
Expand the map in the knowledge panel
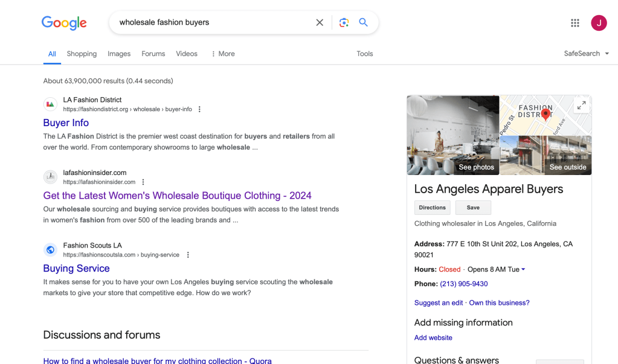(x=581, y=105)
